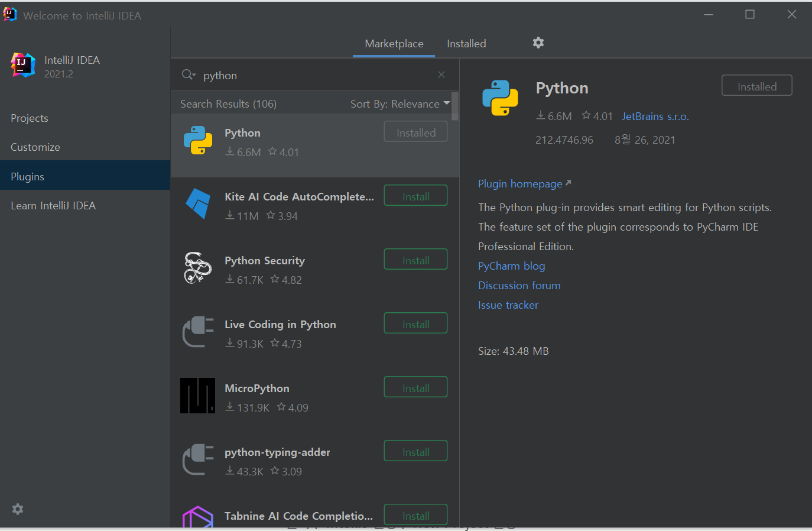Open the bottom-left options gear
The width and height of the screenshot is (812, 531).
[x=18, y=509]
